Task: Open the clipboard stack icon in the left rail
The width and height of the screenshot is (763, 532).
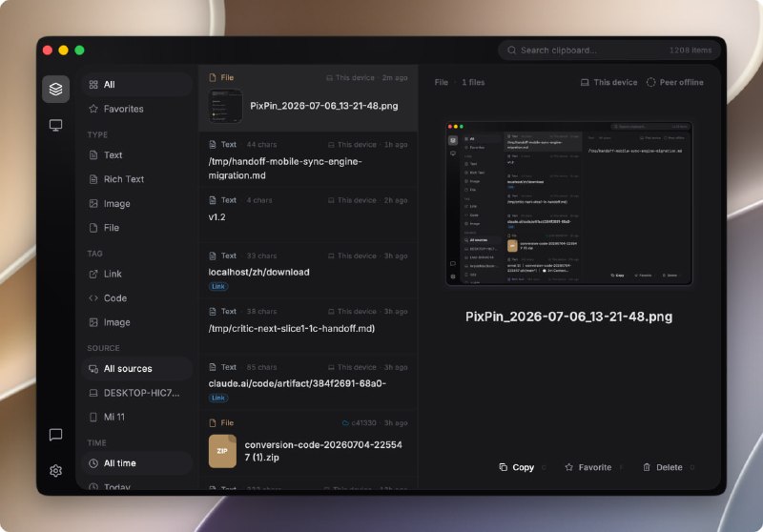Action: pos(55,89)
